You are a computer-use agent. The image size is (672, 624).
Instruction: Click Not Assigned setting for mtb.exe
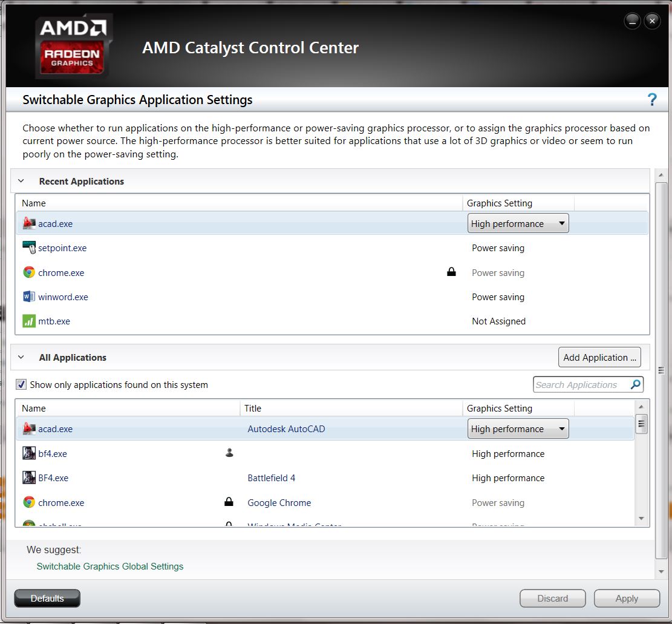pyautogui.click(x=498, y=321)
